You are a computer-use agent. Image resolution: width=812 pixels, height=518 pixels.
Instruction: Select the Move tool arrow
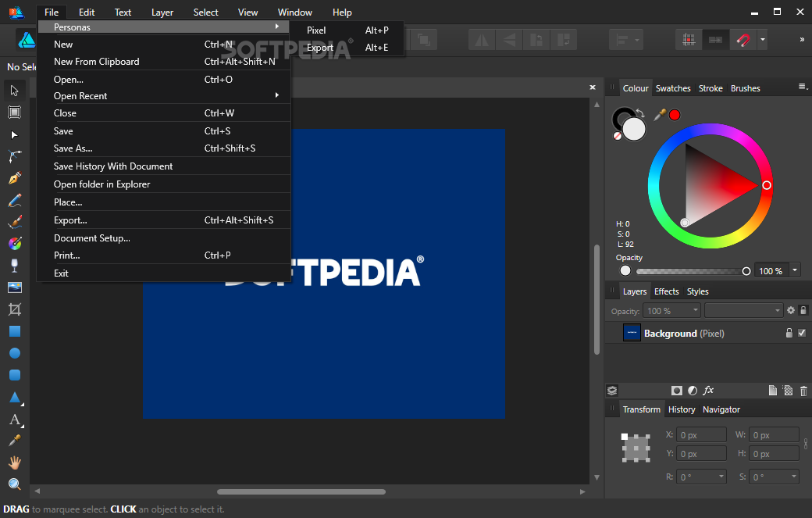[x=15, y=91]
